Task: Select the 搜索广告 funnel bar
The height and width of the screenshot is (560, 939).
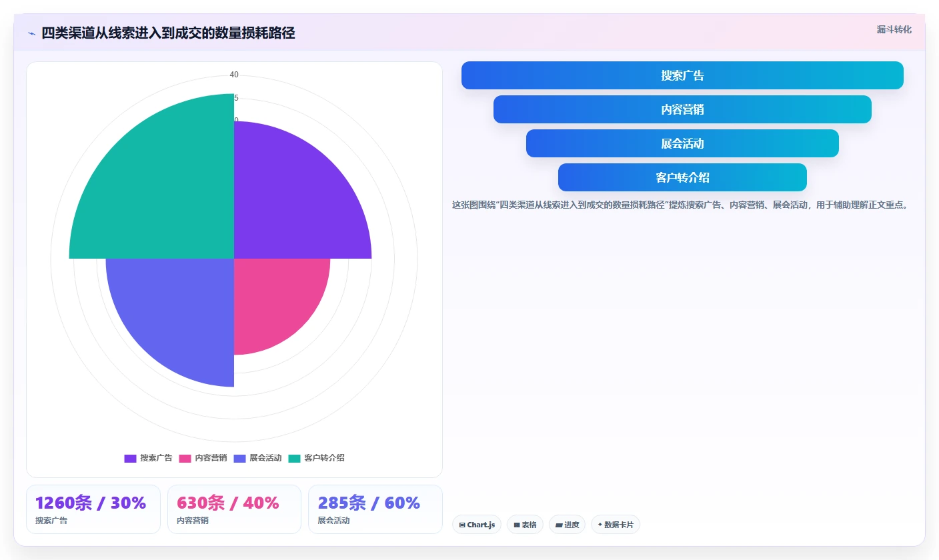Action: coord(682,75)
